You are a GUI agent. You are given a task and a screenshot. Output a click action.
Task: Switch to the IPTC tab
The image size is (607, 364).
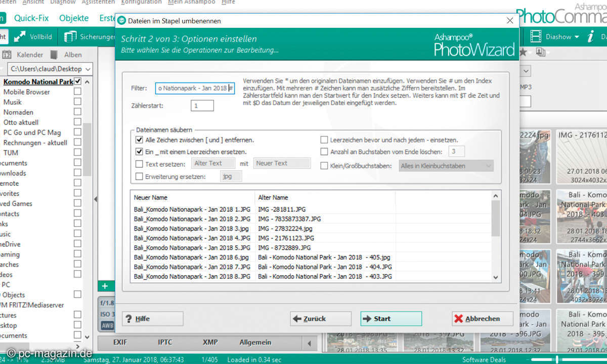coord(165,343)
